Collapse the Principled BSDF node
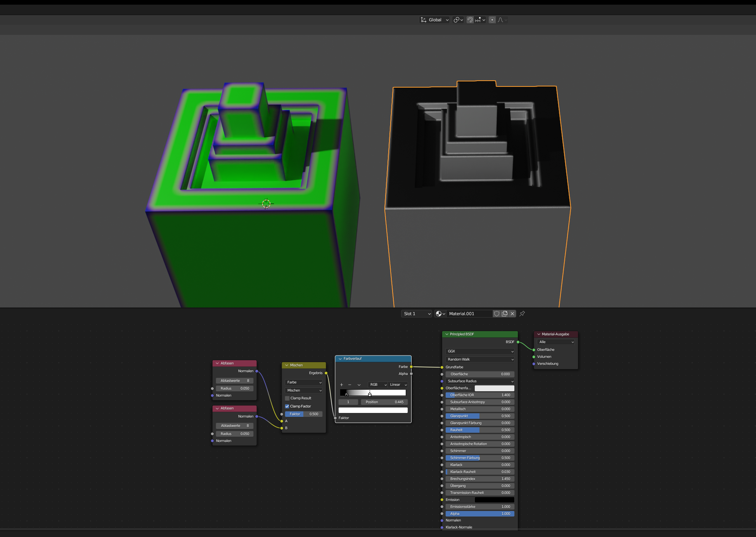 (x=447, y=334)
